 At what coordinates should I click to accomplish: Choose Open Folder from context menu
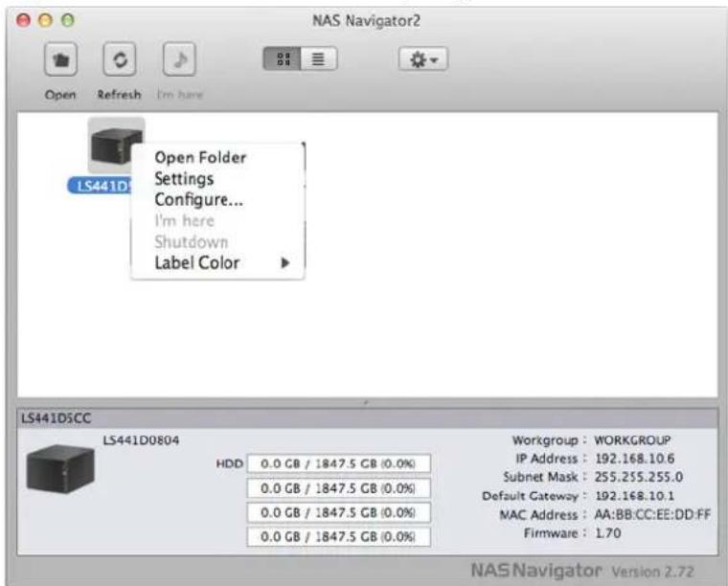point(200,158)
